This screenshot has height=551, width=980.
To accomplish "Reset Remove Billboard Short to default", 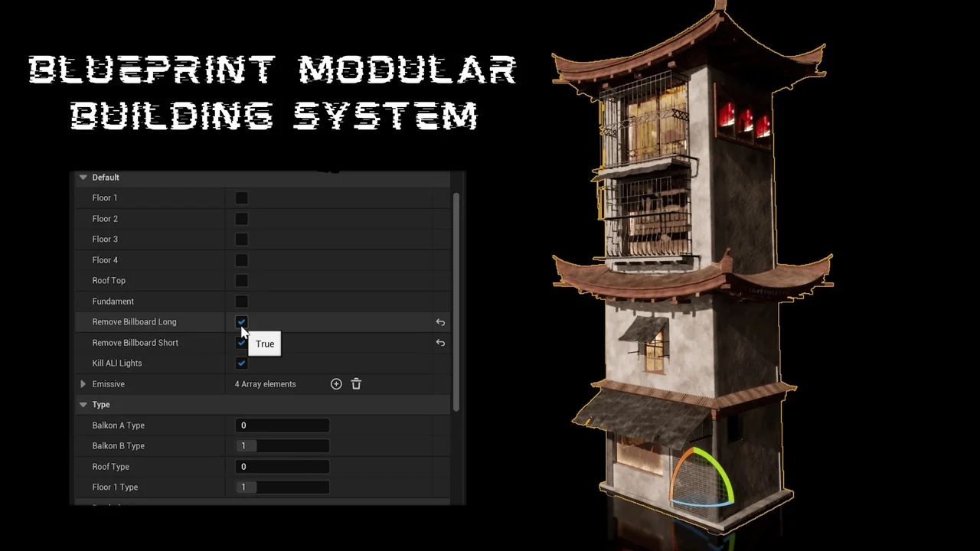I will click(x=440, y=343).
